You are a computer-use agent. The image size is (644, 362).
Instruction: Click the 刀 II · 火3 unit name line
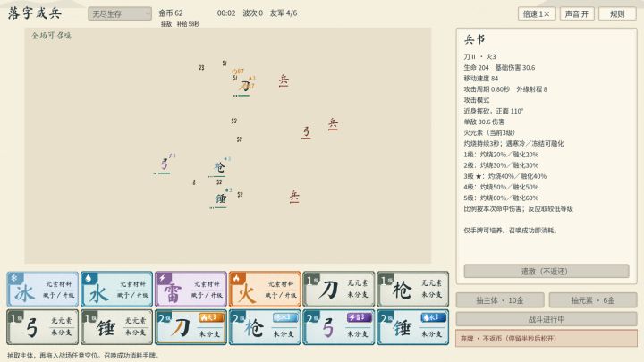[479, 56]
